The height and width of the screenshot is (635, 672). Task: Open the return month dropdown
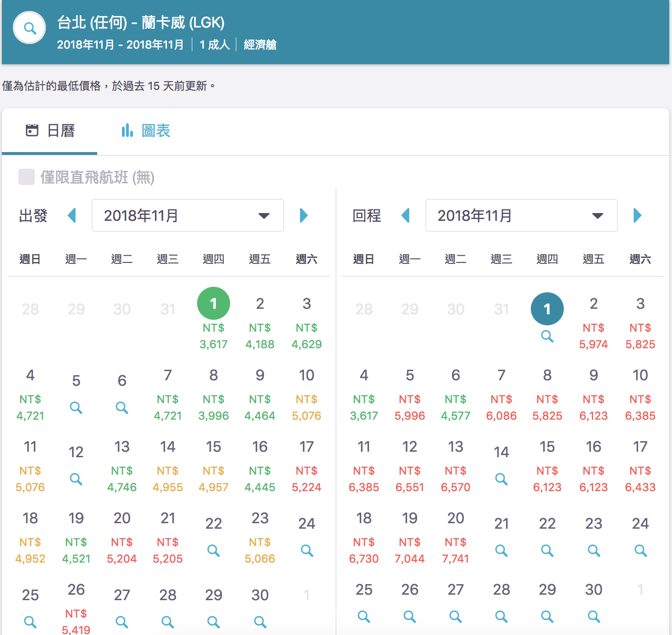521,215
